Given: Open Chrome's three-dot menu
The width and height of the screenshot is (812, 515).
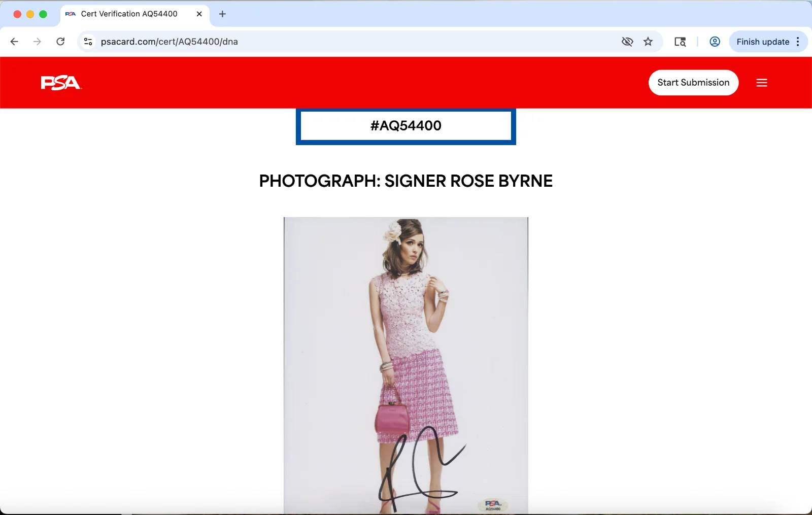Looking at the screenshot, I should 798,42.
